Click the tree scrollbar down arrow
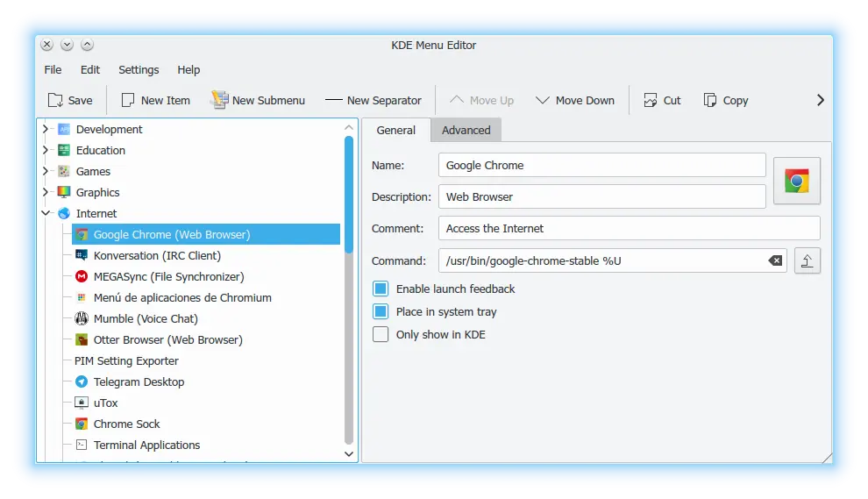Viewport: 868px width, 499px height. coord(349,453)
